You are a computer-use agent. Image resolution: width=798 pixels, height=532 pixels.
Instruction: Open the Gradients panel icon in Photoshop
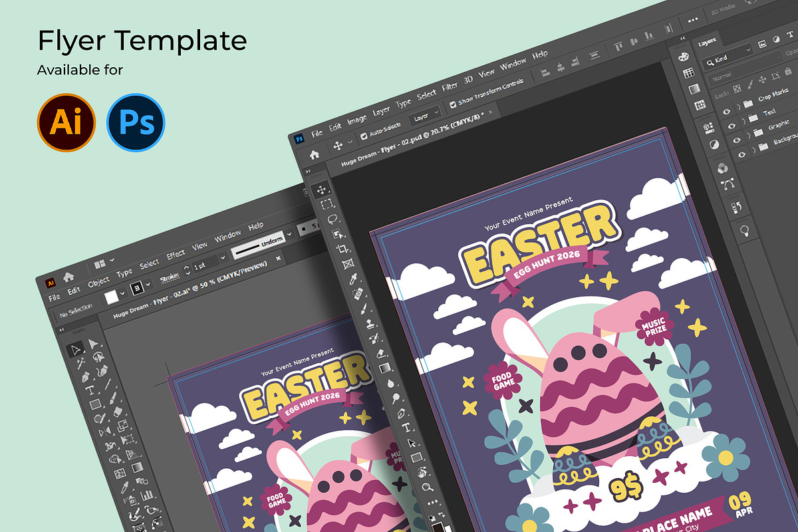[695, 88]
